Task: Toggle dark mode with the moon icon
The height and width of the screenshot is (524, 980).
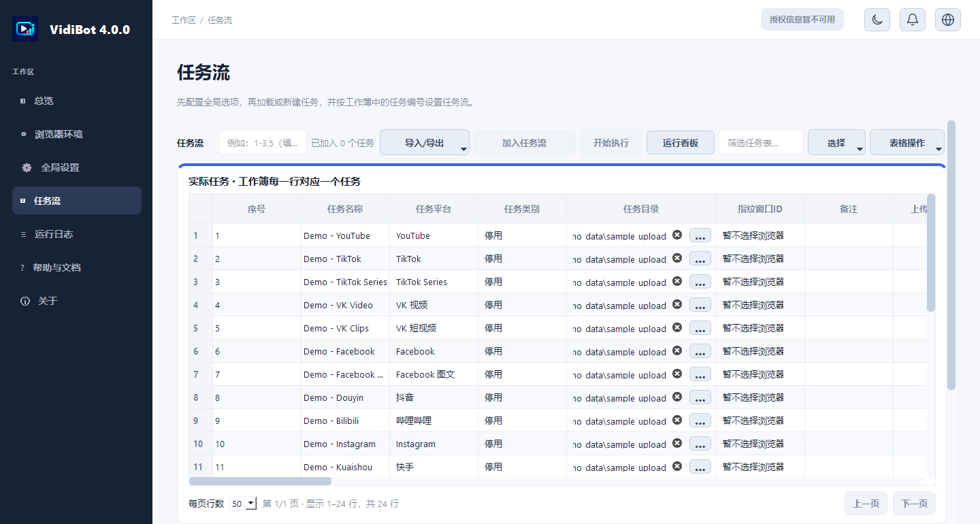Action: coord(877,20)
